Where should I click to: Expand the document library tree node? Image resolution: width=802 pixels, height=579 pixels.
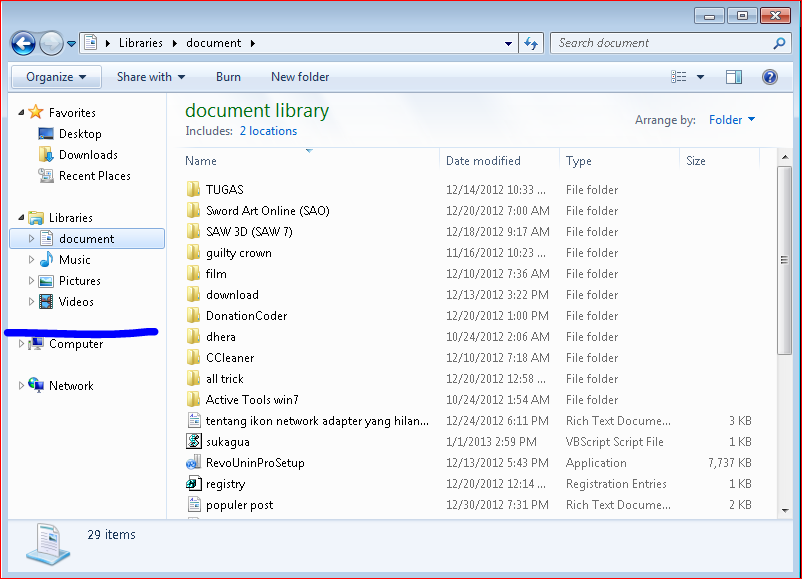pyautogui.click(x=31, y=238)
